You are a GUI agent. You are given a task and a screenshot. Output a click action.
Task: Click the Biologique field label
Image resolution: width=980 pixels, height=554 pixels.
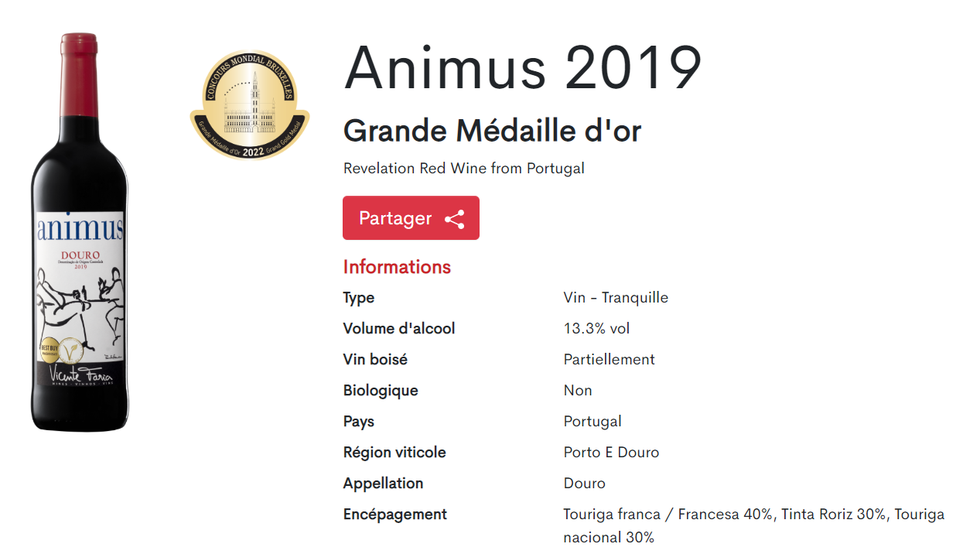click(381, 391)
